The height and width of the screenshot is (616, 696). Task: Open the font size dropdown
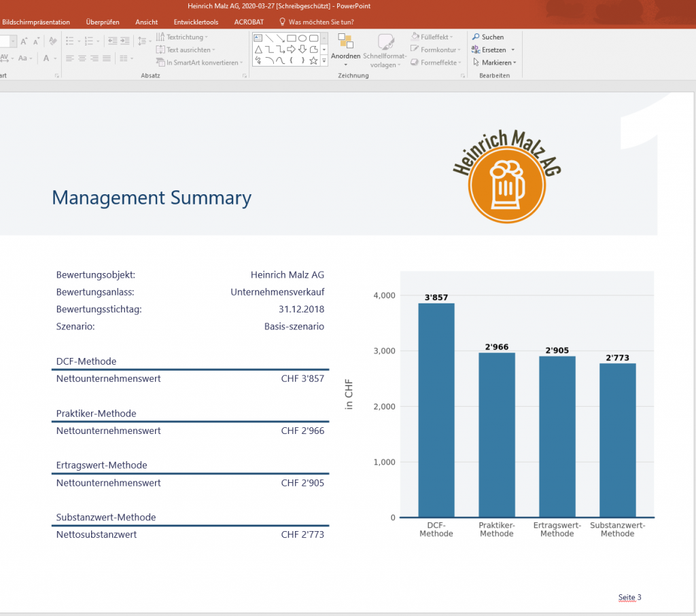pos(14,41)
